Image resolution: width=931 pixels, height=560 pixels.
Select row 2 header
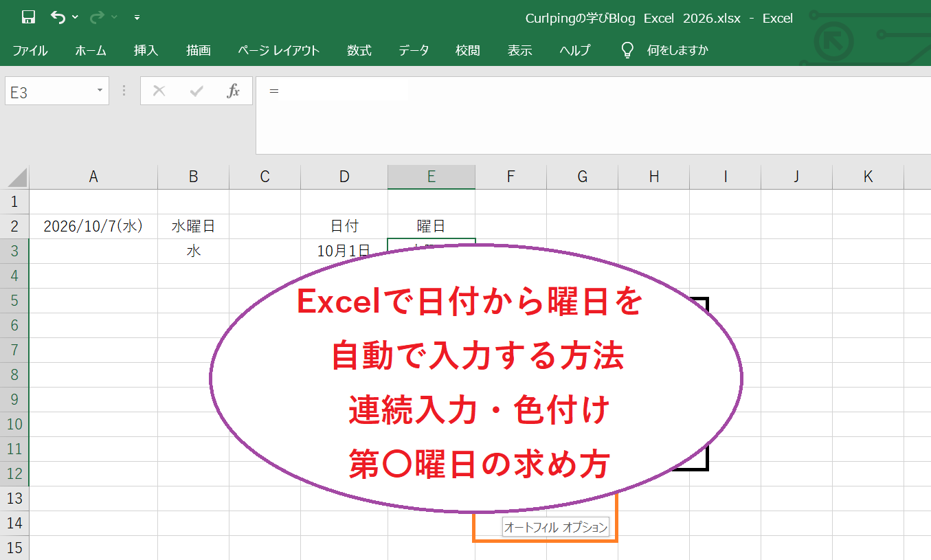click(14, 226)
